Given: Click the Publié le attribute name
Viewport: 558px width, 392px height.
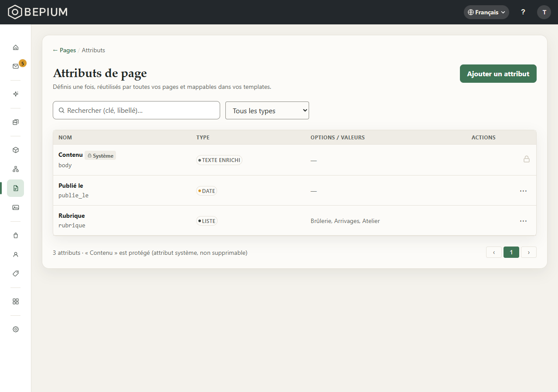Looking at the screenshot, I should coord(71,186).
